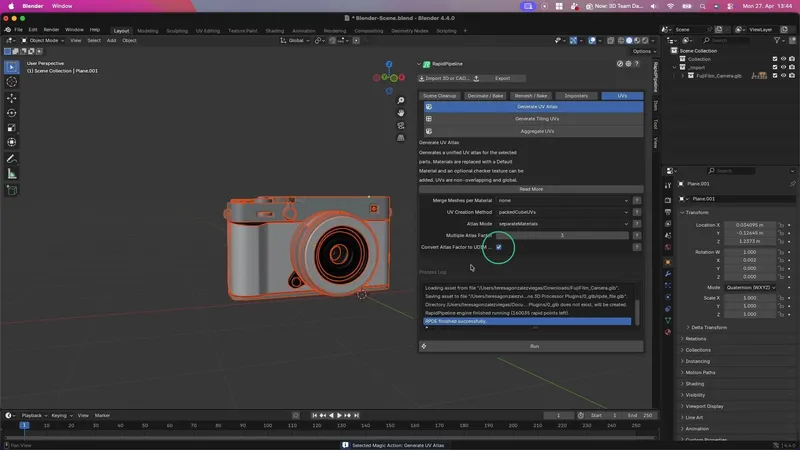Open the Render menu
Screen dimensions: 800x450
click(51, 29)
